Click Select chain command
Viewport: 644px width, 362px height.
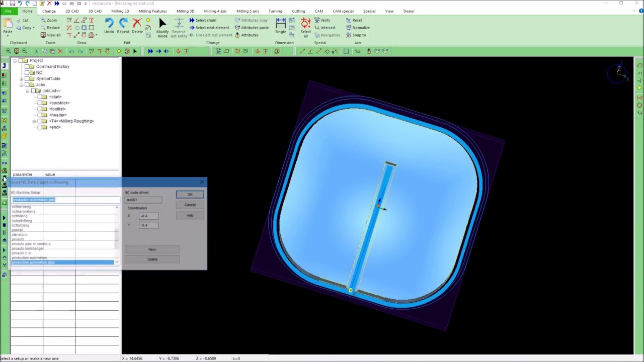tap(203, 20)
